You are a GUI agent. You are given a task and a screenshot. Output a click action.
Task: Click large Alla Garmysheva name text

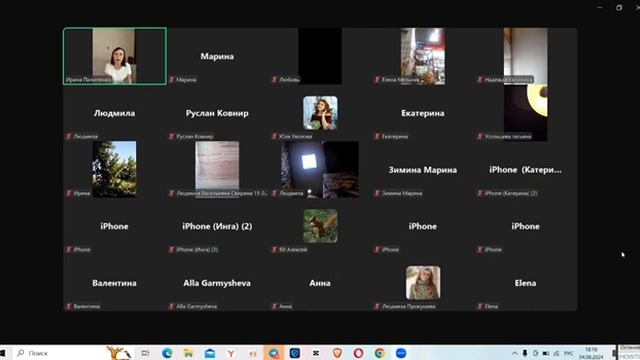click(x=217, y=283)
